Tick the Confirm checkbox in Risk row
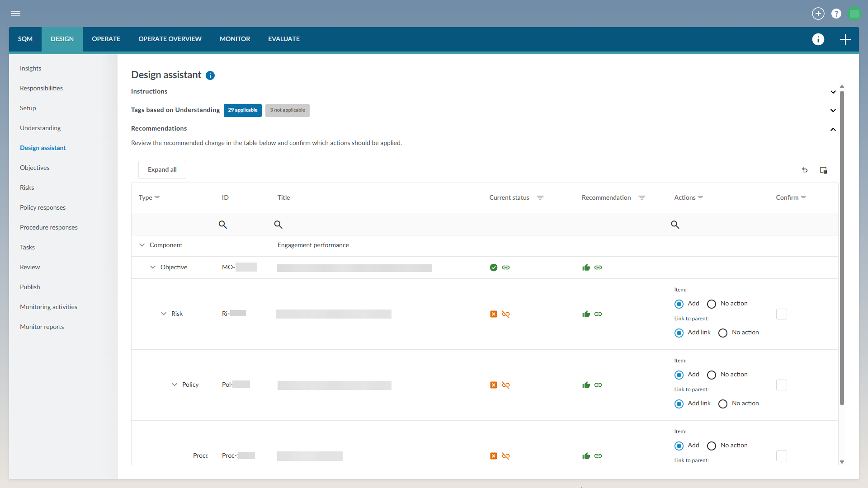The image size is (868, 488). [781, 314]
